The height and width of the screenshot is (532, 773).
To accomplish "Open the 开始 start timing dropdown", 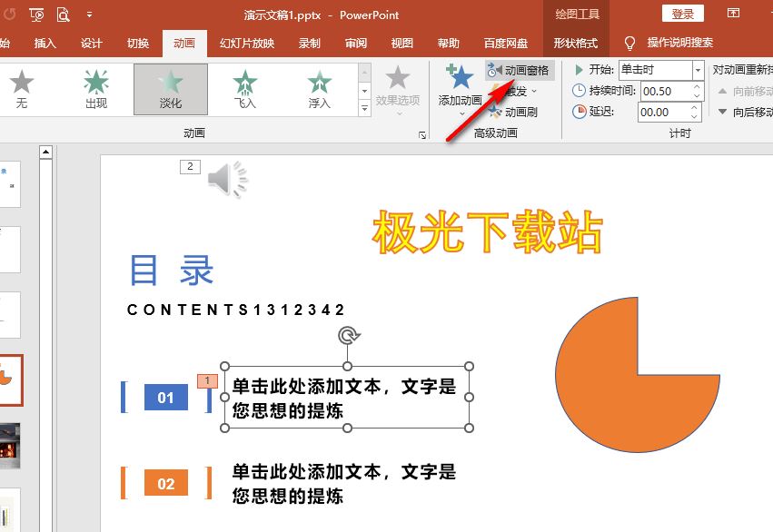I will 697,70.
